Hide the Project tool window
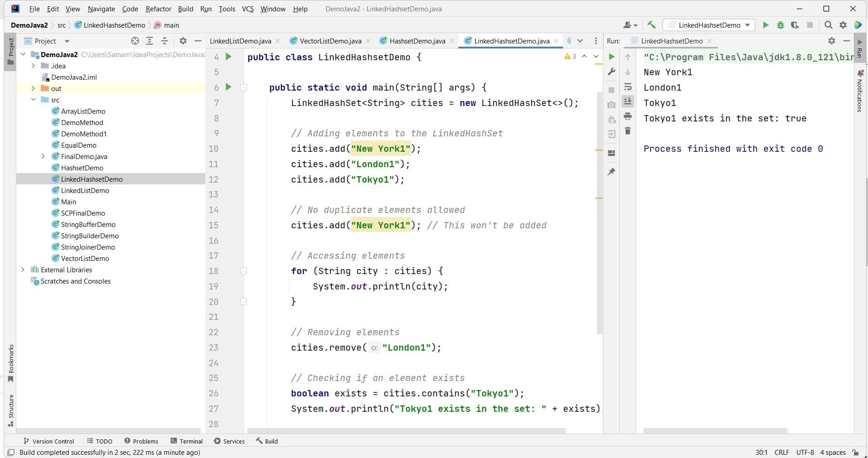This screenshot has height=458, width=868. (198, 41)
